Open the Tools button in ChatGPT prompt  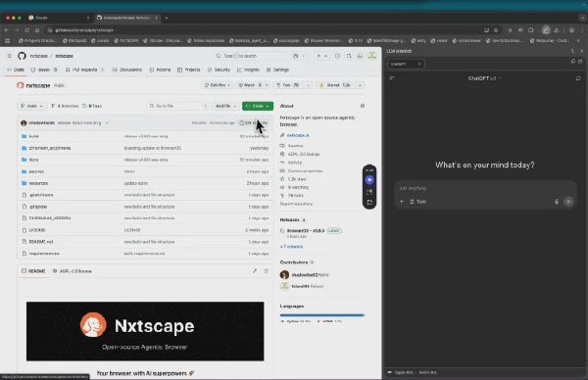tap(417, 202)
